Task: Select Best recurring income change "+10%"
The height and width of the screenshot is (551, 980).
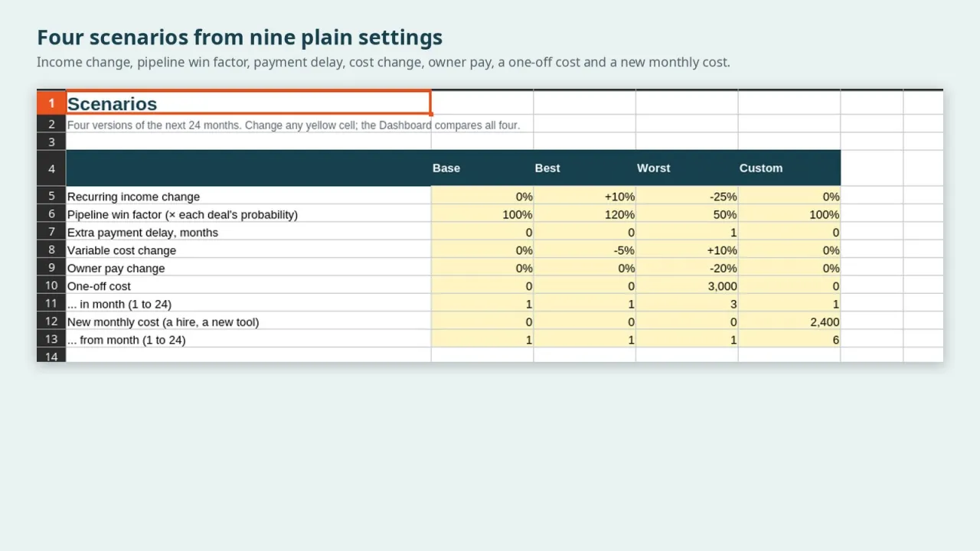Action: pyautogui.click(x=585, y=197)
